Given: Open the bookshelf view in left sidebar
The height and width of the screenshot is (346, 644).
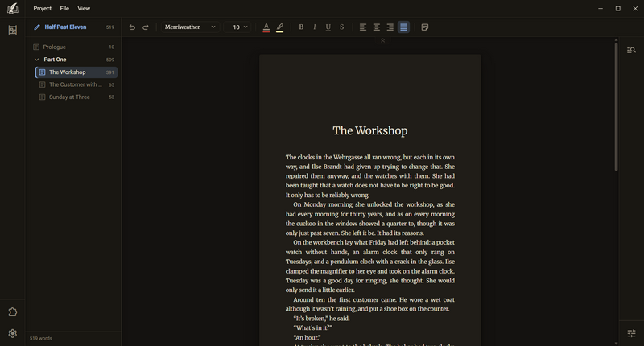Looking at the screenshot, I should (13, 30).
